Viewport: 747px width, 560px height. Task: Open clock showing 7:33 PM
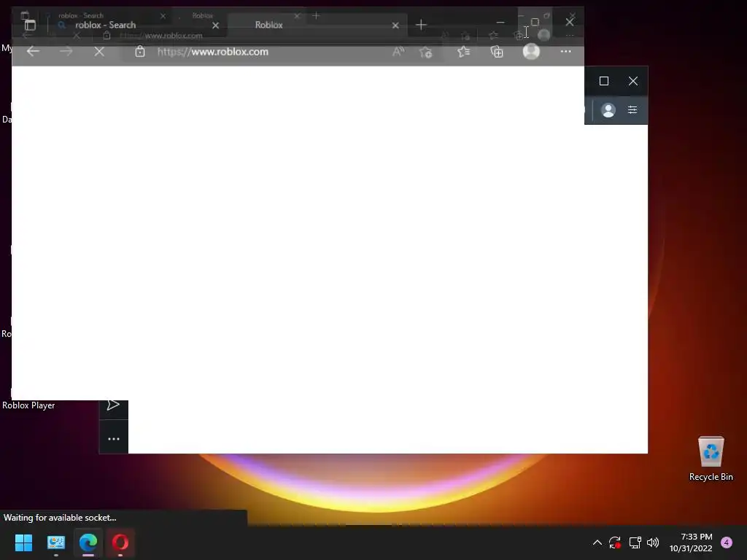(691, 542)
